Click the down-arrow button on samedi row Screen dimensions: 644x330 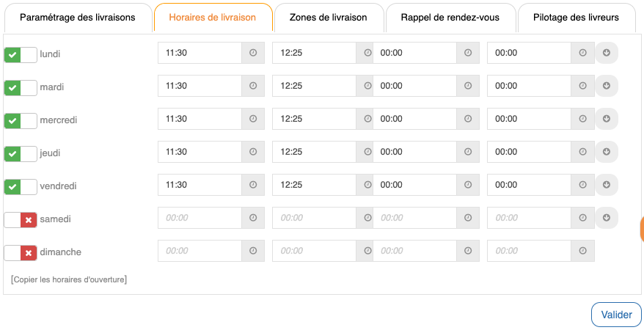[x=607, y=218]
